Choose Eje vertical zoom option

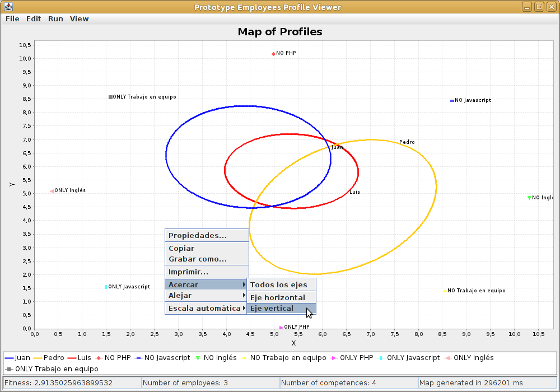(x=281, y=309)
